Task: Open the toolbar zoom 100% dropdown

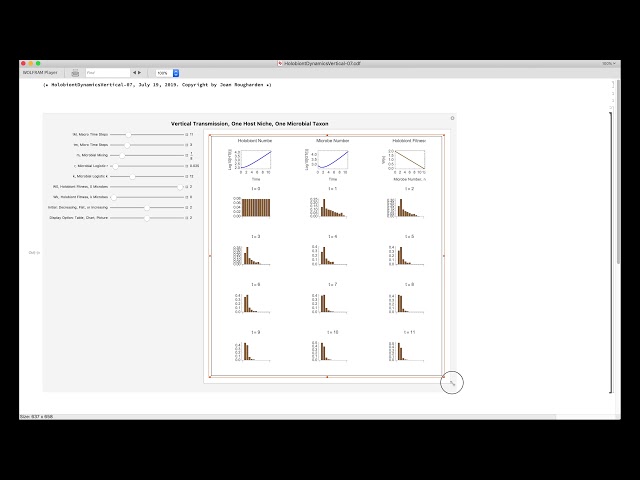Action: point(167,73)
